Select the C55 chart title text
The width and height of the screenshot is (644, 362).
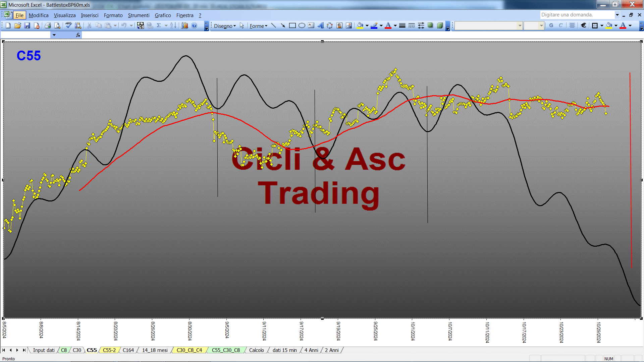[x=29, y=56]
